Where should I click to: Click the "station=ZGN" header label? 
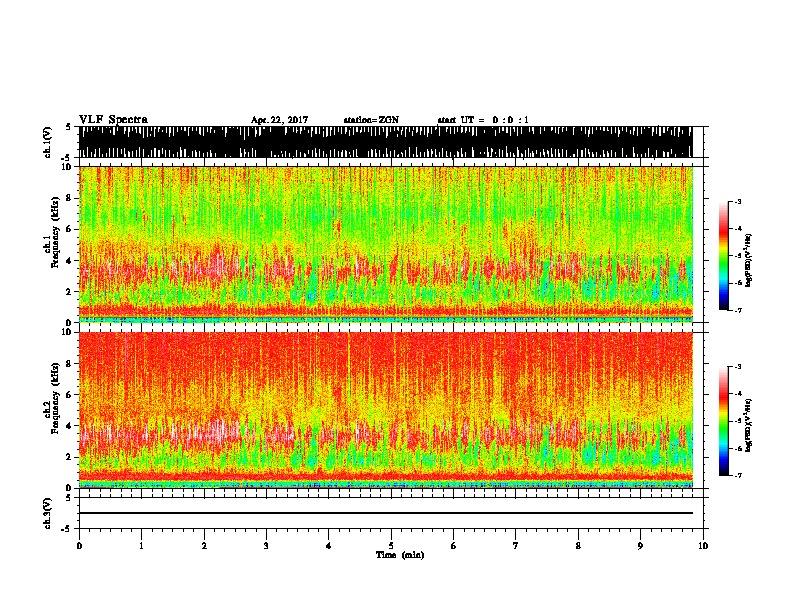click(x=371, y=120)
